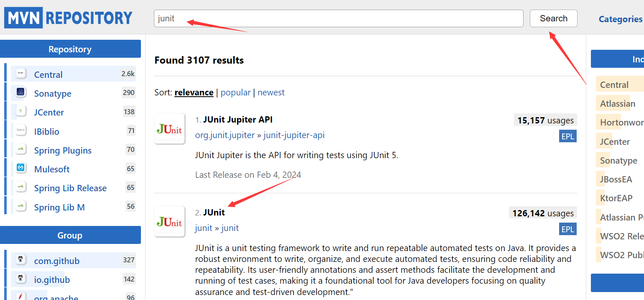The image size is (644, 300).
Task: Click the Mulesoft icon
Action: coord(20,168)
